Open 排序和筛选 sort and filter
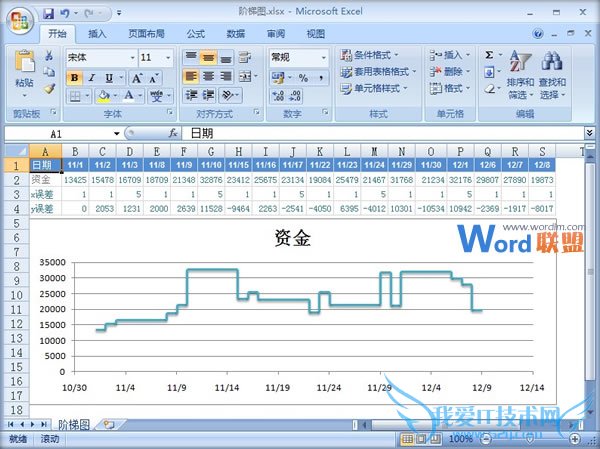 click(x=520, y=75)
